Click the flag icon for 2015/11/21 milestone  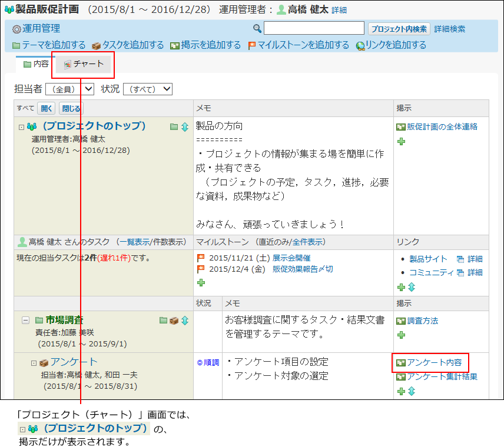(x=201, y=258)
